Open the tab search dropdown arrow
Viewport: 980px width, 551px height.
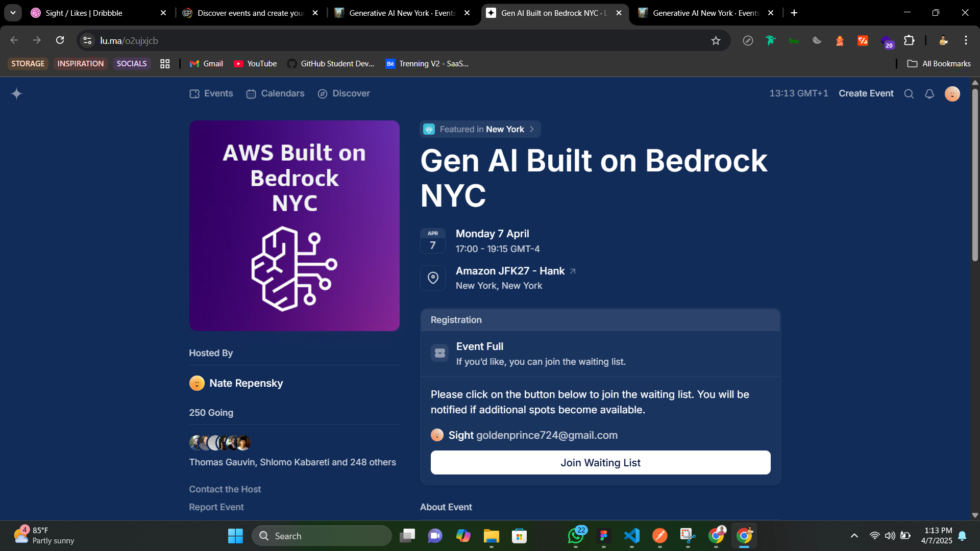point(13,13)
